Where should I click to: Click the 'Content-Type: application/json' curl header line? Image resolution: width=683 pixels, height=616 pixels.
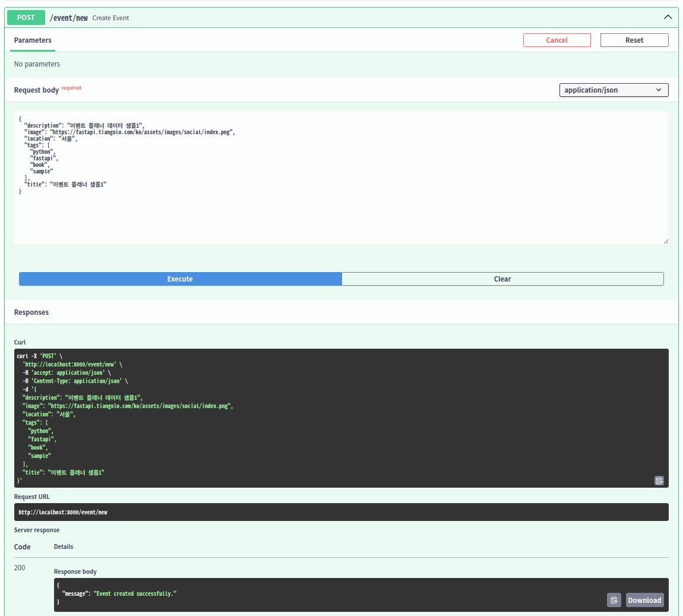point(75,381)
